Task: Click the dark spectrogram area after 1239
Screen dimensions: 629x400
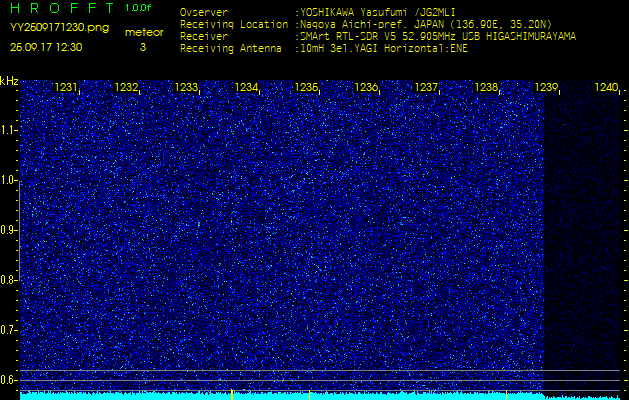Action: 585,230
